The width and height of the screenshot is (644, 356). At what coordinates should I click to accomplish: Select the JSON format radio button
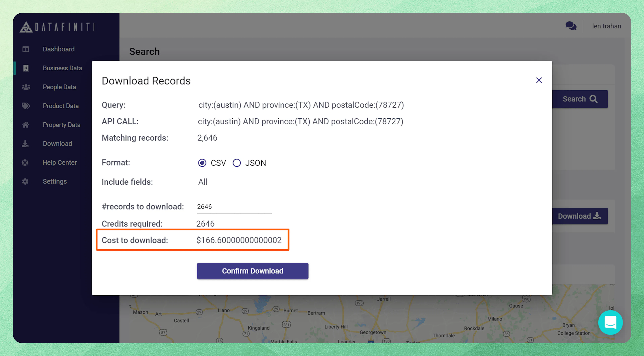coord(236,163)
